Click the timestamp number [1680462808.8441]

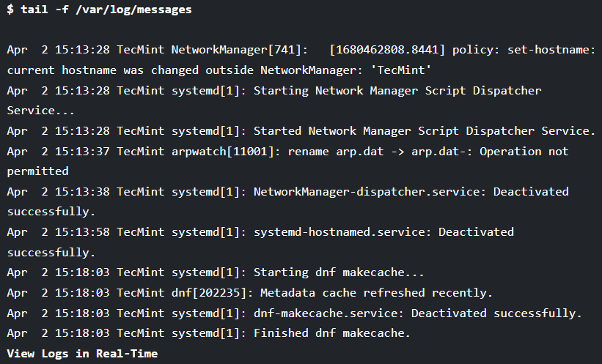coord(387,50)
